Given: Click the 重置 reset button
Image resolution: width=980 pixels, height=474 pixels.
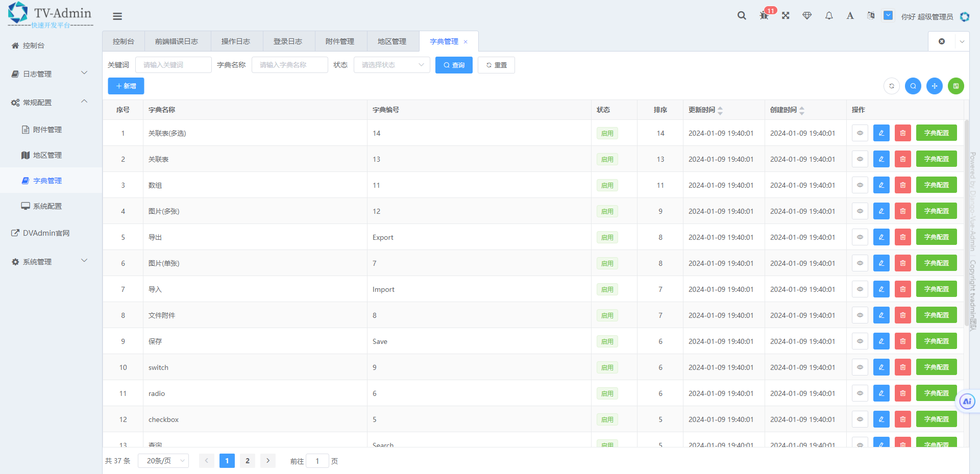Looking at the screenshot, I should pyautogui.click(x=496, y=65).
